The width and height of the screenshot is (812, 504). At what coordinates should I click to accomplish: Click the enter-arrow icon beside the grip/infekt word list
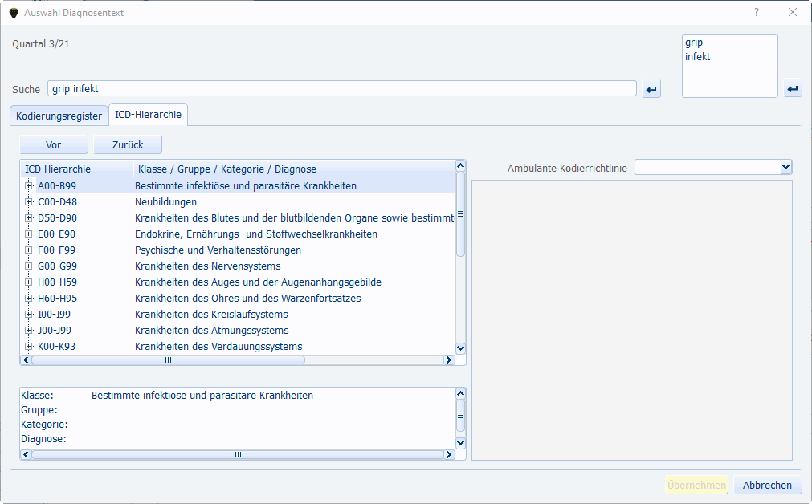coord(792,89)
